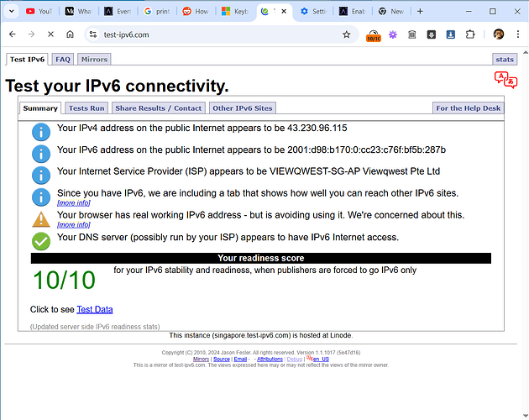Select the Other IPv6 Sites tab

tap(242, 108)
